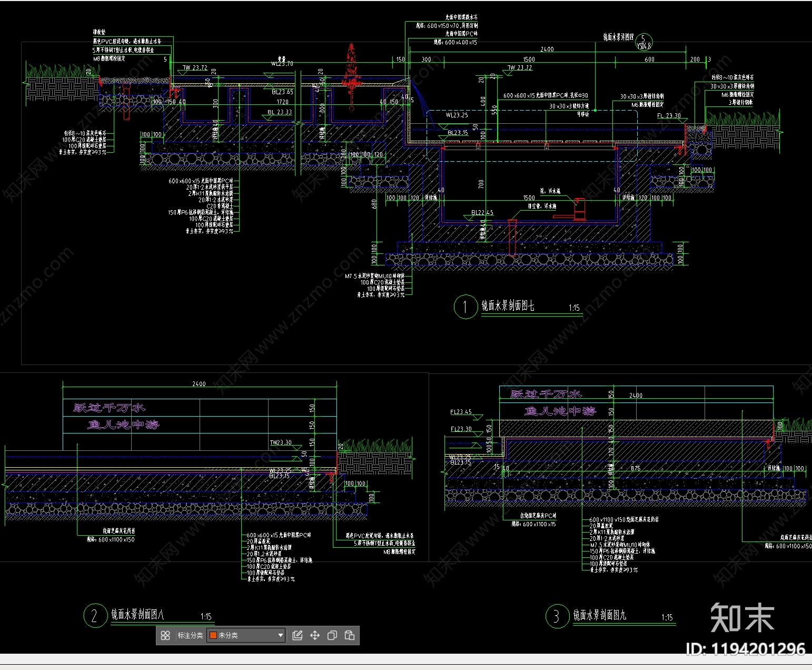
Task: Select the move crosshair-arrows icon
Action: click(x=315, y=635)
